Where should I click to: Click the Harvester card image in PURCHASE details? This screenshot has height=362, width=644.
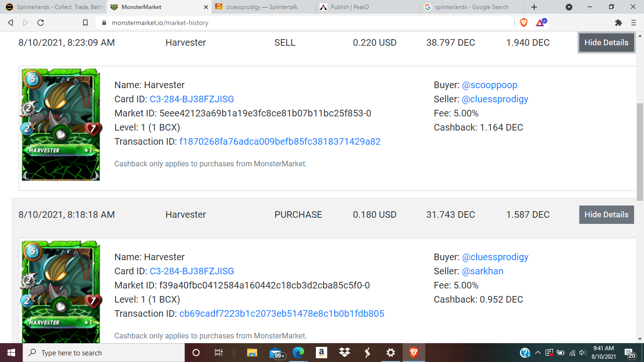(61, 291)
